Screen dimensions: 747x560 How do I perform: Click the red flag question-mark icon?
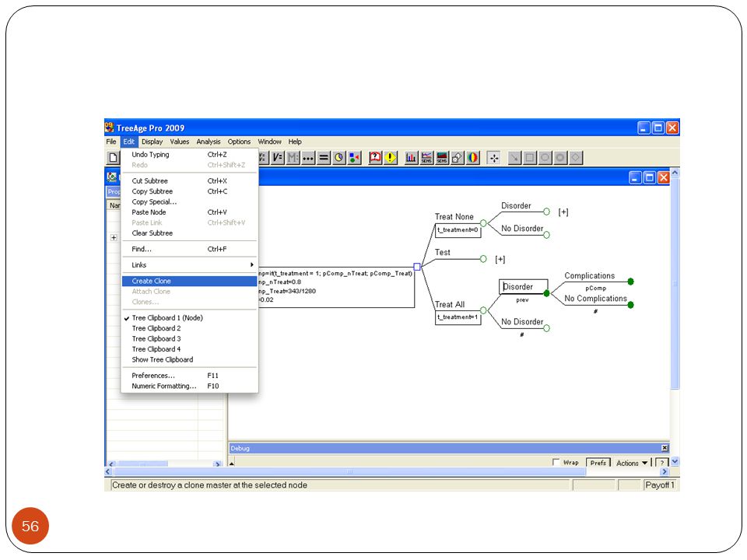point(375,158)
